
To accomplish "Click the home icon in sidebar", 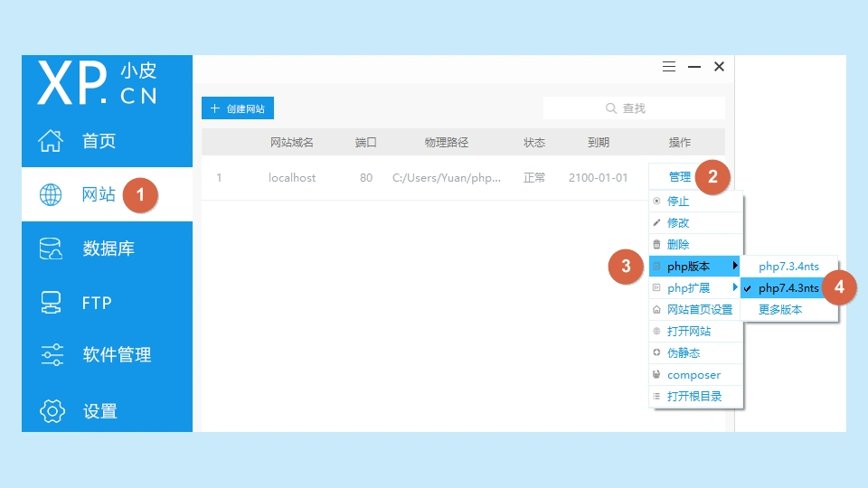I will click(x=52, y=141).
